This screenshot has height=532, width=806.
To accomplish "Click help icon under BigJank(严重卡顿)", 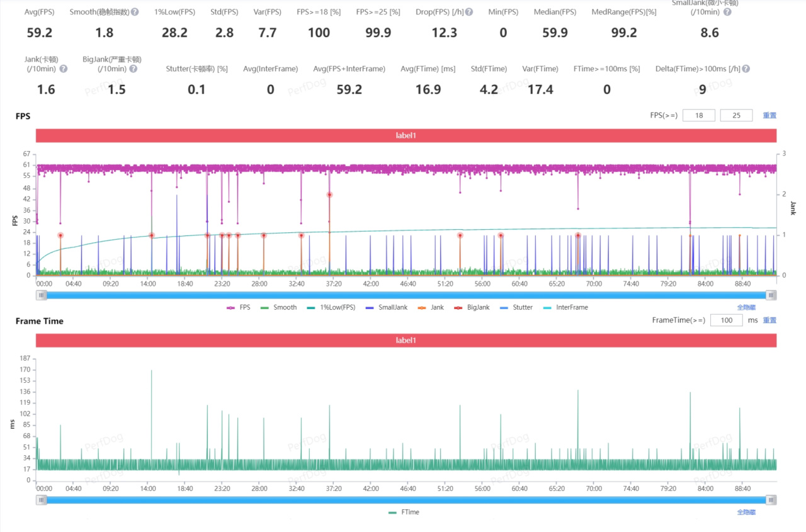I will (x=133, y=69).
